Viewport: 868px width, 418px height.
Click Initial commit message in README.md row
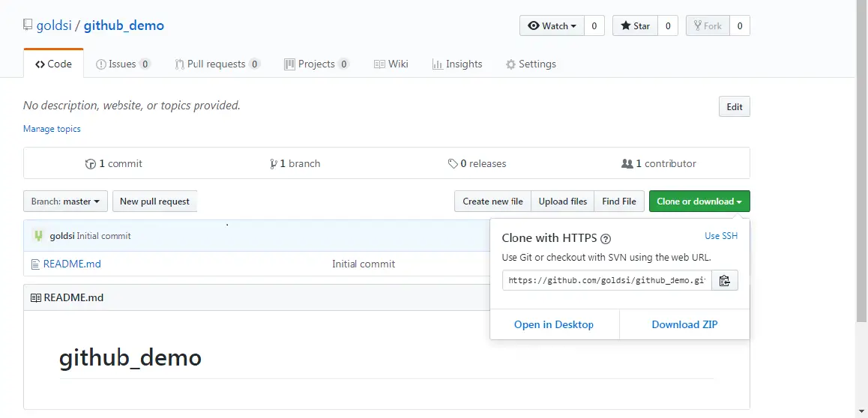[364, 264]
